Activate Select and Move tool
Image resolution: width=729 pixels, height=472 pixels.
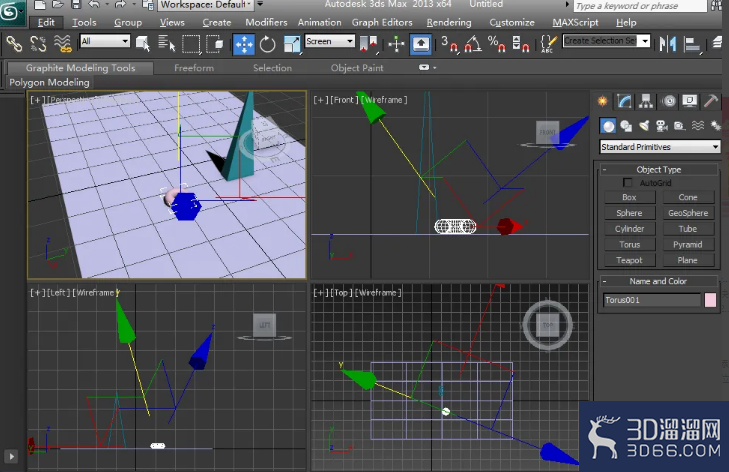point(244,44)
